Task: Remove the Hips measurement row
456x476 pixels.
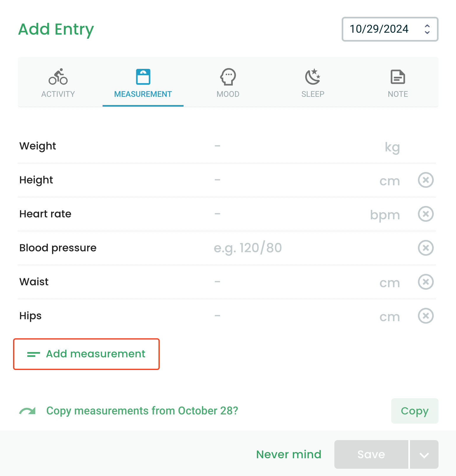Action: click(x=426, y=316)
